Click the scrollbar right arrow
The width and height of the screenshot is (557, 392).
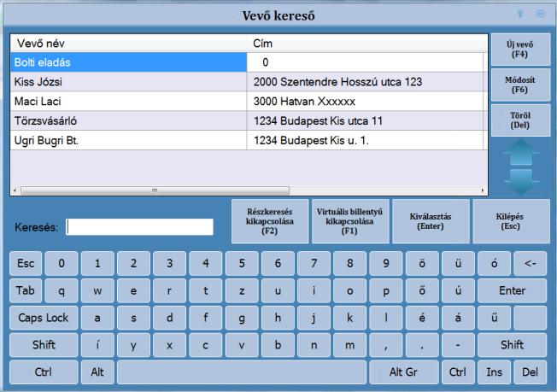[483, 190]
